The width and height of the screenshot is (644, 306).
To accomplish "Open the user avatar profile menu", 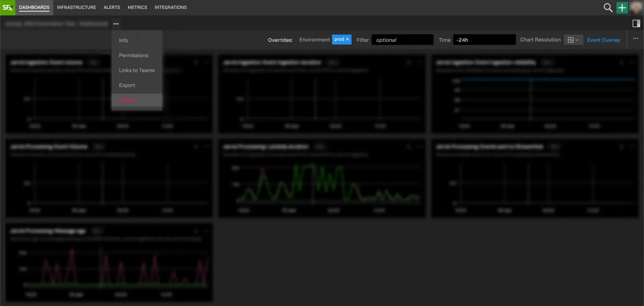I will tap(636, 8).
